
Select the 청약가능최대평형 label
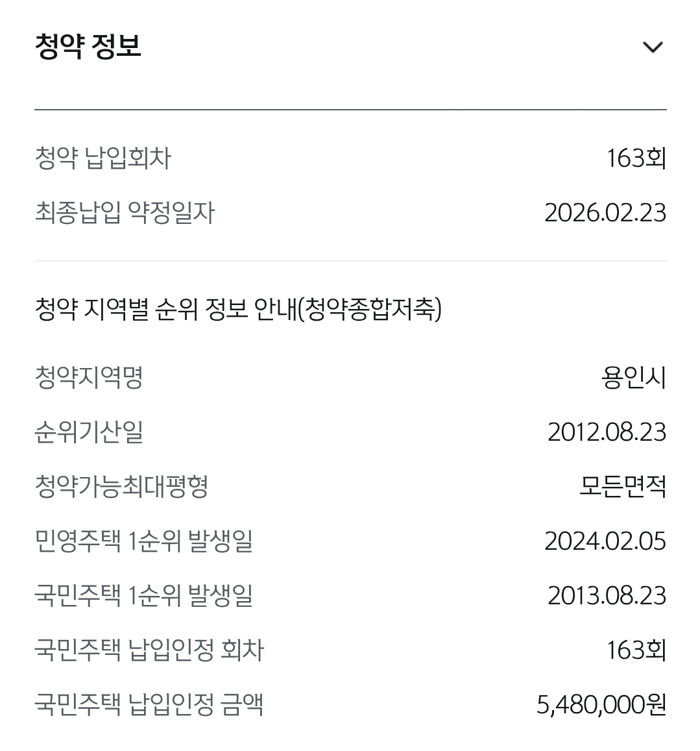click(121, 486)
